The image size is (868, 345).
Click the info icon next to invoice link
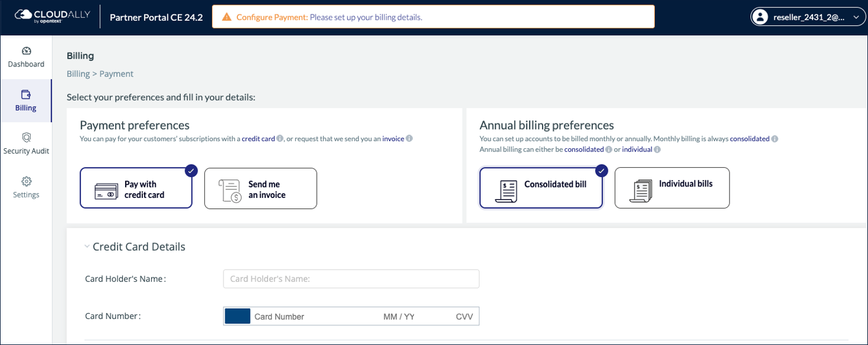coord(409,139)
